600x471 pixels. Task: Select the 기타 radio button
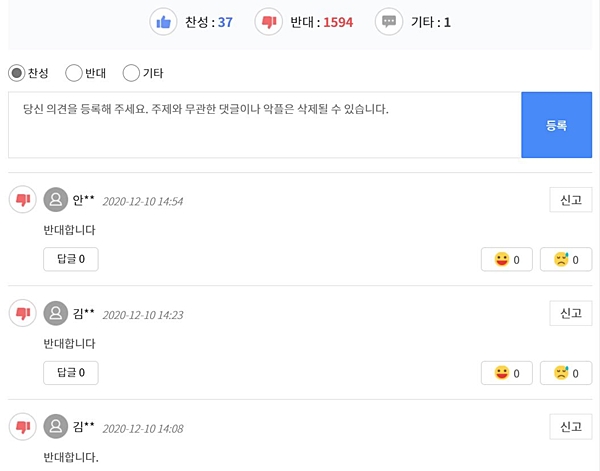[x=131, y=73]
